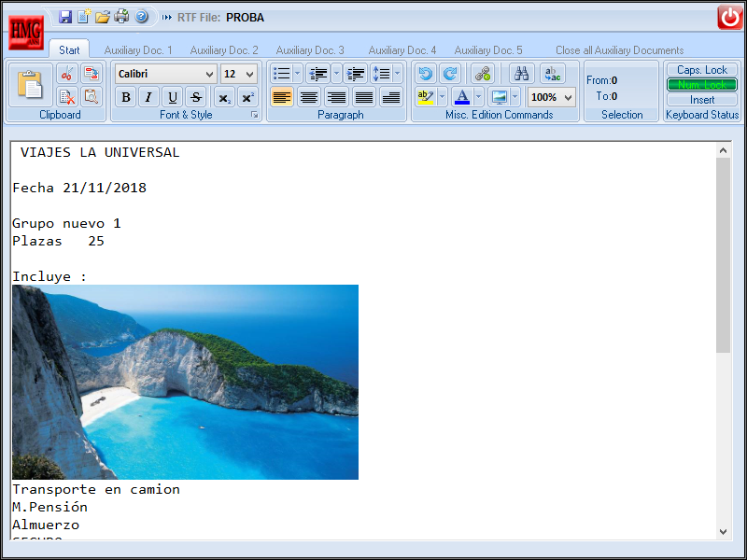This screenshot has width=747, height=560.
Task: Click the decrease indent icon
Action: 318,74
